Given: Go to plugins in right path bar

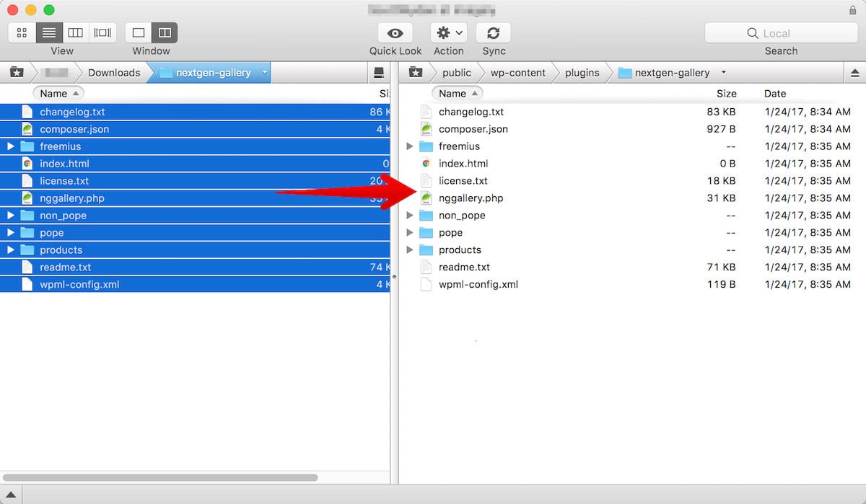Looking at the screenshot, I should 582,72.
